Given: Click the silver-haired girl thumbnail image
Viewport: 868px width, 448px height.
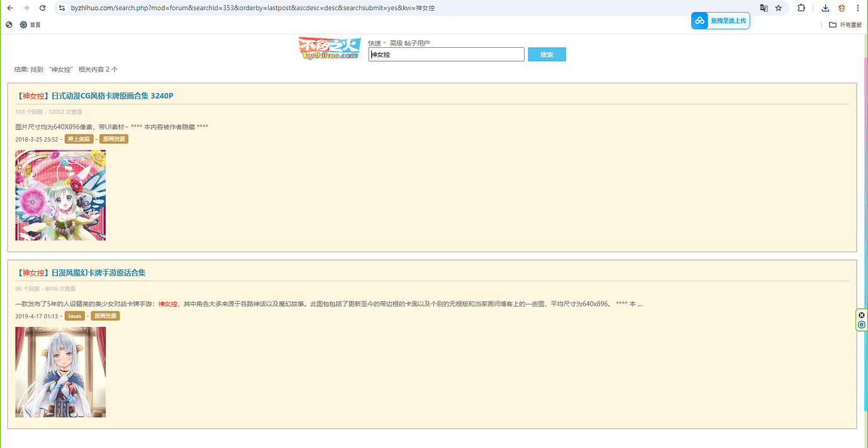Looking at the screenshot, I should tap(60, 372).
